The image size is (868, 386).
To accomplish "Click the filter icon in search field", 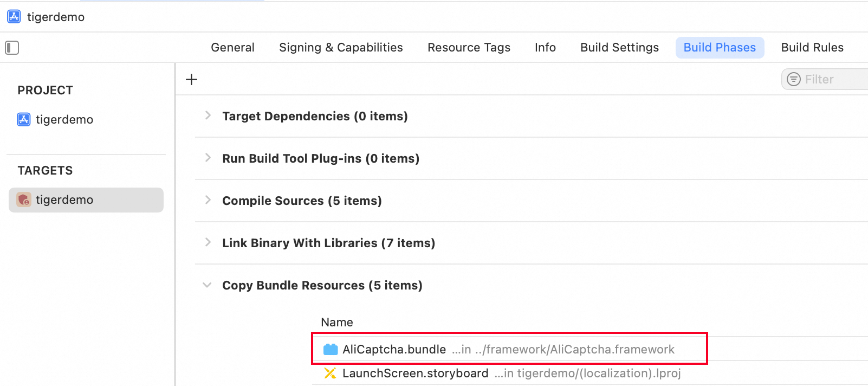I will point(793,79).
